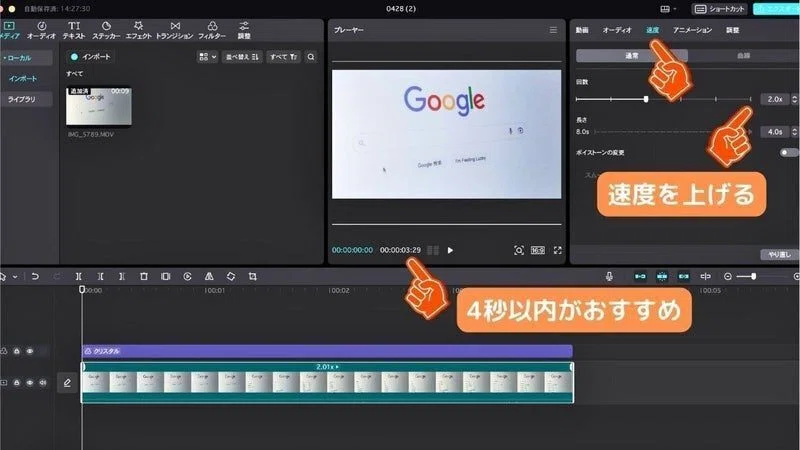
Task: Click the speed multiplier slider handle
Action: (x=646, y=99)
